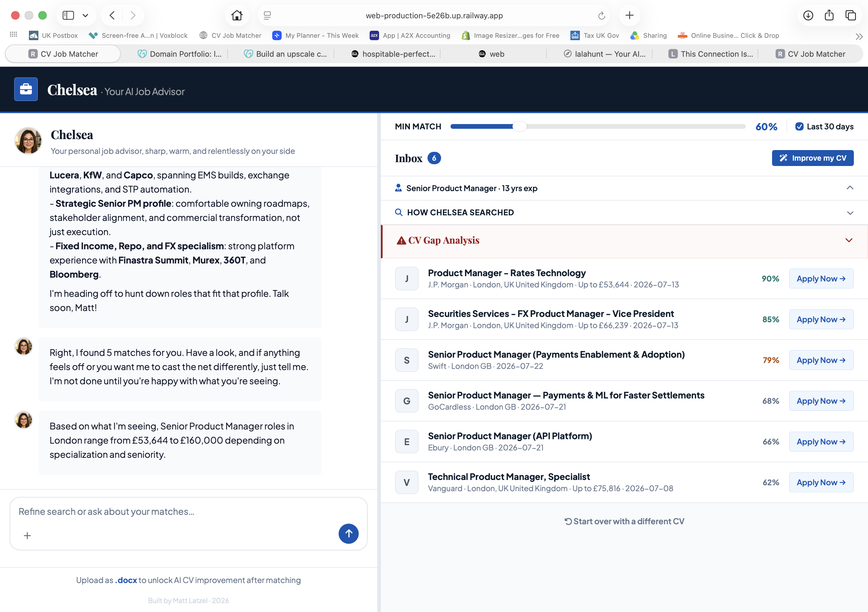Adjust the Min Match slider handle
This screenshot has height=612, width=868.
pos(520,126)
